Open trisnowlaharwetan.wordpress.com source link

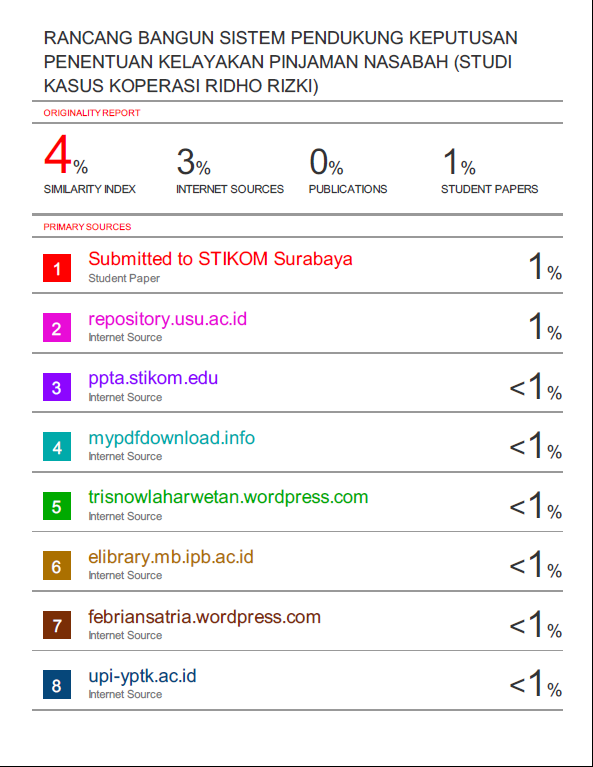(x=228, y=497)
